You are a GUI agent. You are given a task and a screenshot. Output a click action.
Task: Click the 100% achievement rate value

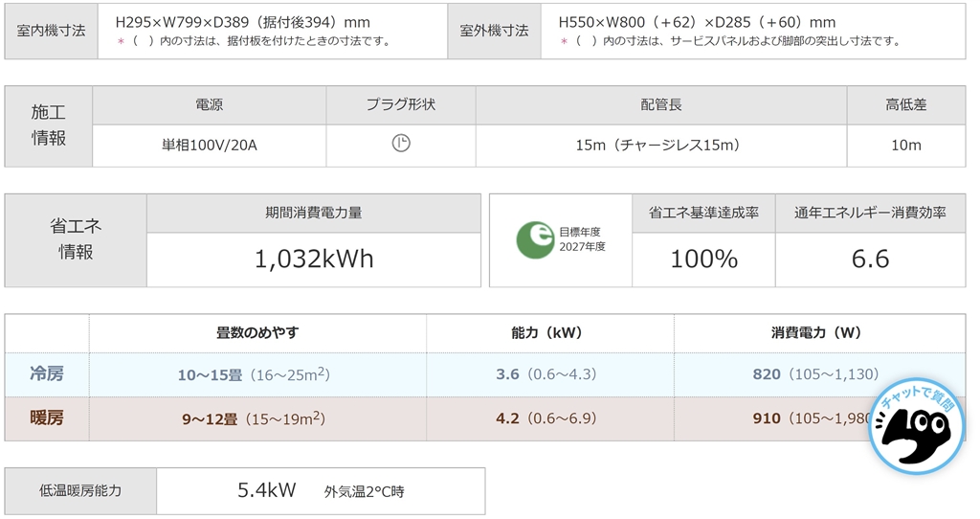coord(703,259)
